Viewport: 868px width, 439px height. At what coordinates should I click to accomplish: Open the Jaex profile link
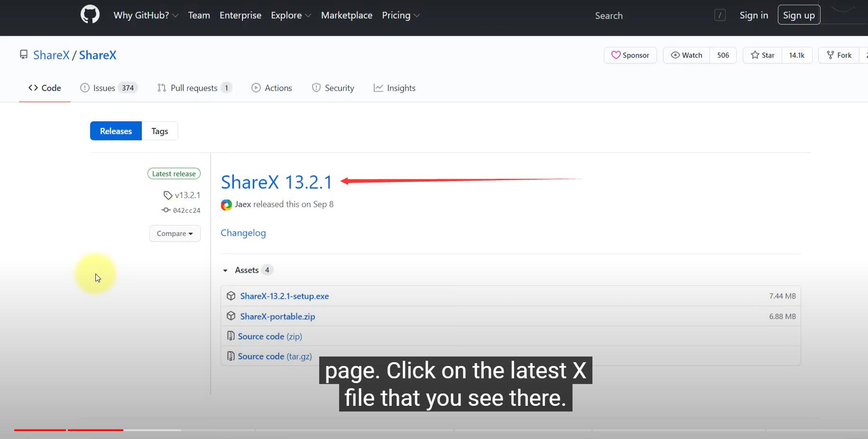point(243,204)
